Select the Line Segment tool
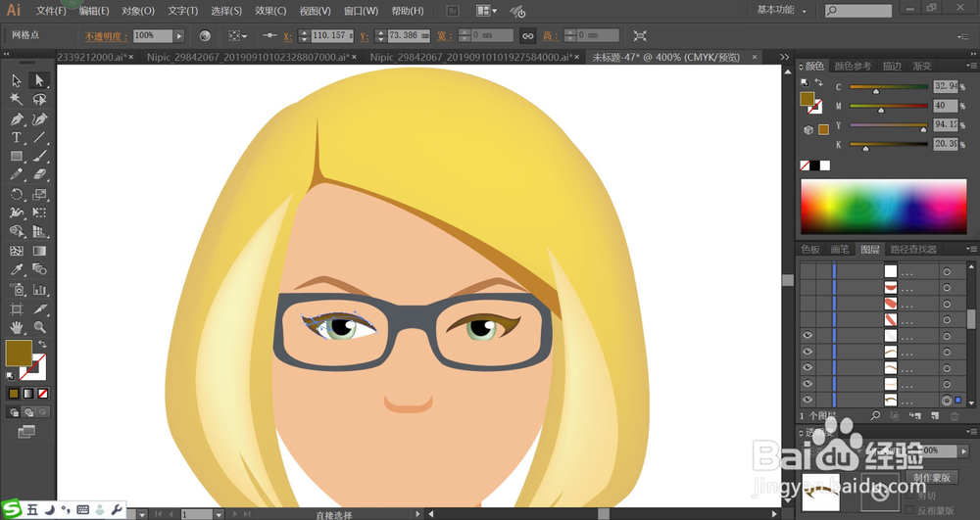 click(x=39, y=137)
